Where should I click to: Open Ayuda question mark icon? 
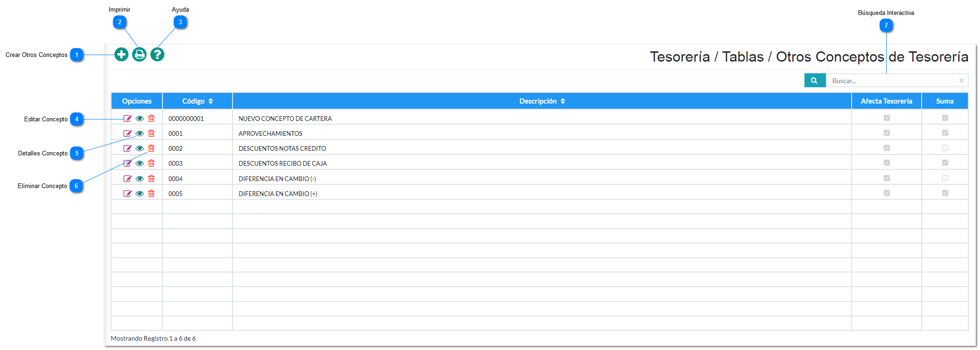(x=157, y=55)
